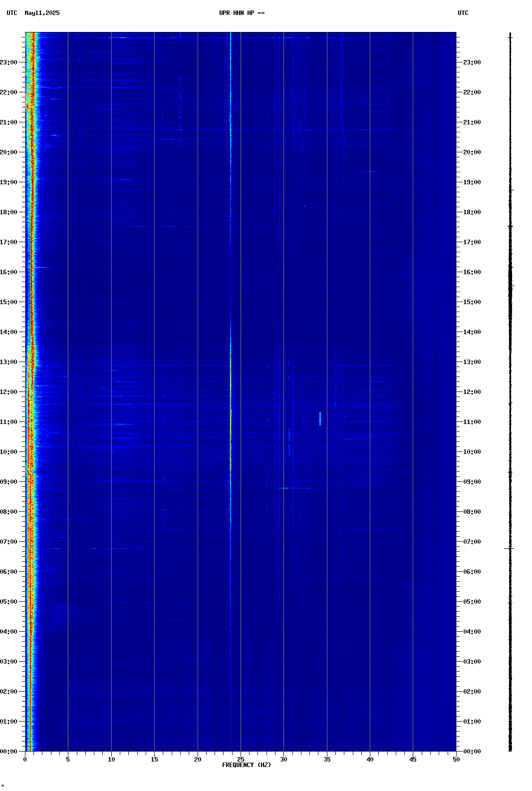
Task: Click the top-left UTC label
Action: pyautogui.click(x=12, y=13)
